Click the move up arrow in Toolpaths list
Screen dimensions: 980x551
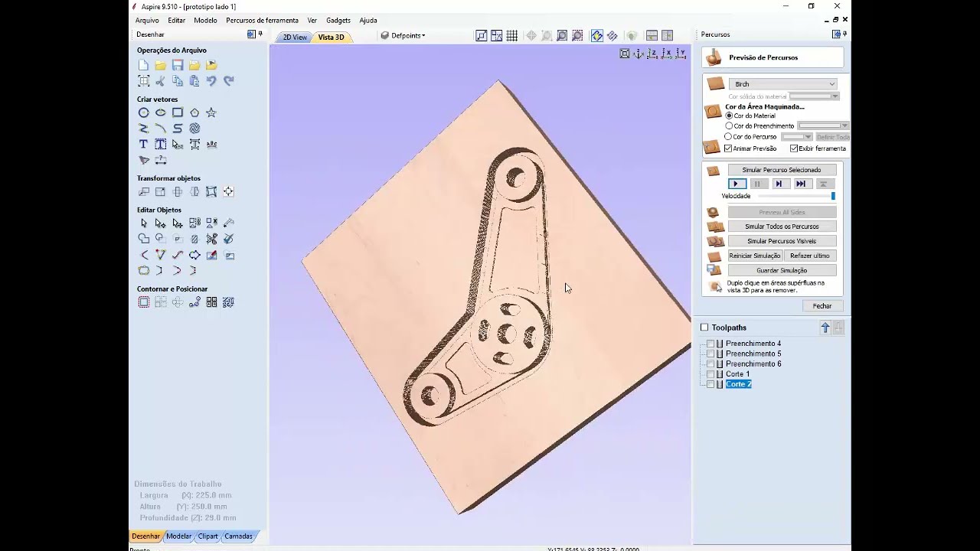click(x=825, y=328)
